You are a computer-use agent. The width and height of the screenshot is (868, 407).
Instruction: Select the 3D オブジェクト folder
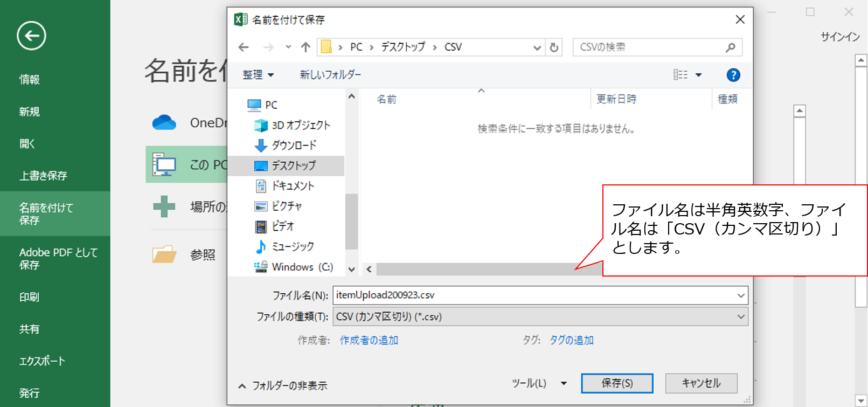pyautogui.click(x=300, y=125)
